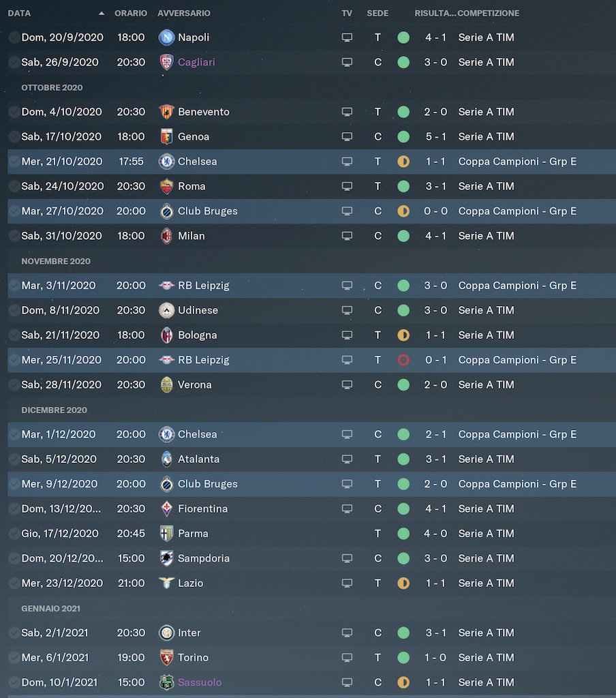Click the SEDE column header
Viewport: 616px width, 698px height.
click(378, 13)
